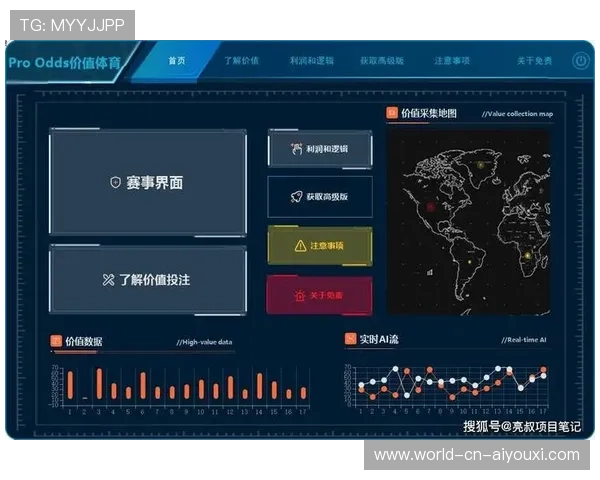The height and width of the screenshot is (480, 600).
Task: Click the orange icon beside 价值采集地图
Action: coord(392,113)
